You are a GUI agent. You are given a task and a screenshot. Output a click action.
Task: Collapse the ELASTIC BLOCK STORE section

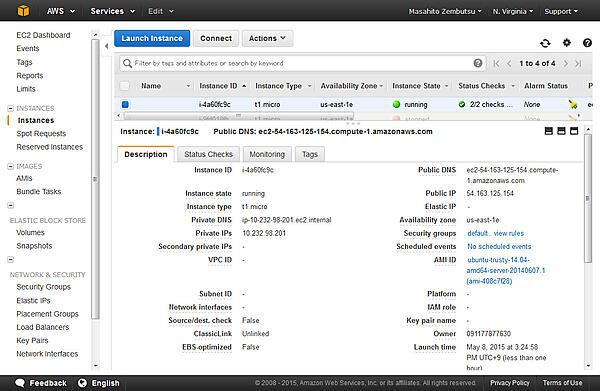point(10,205)
